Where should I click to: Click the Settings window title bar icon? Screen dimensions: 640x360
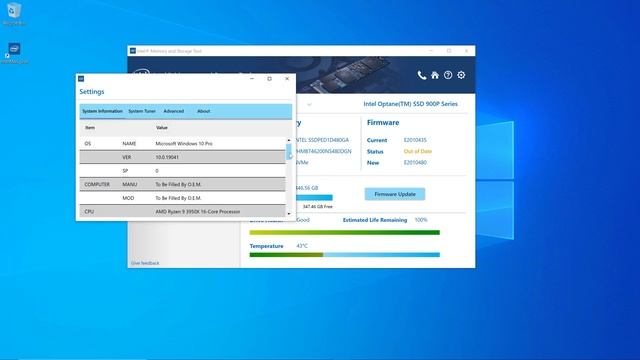[81, 79]
